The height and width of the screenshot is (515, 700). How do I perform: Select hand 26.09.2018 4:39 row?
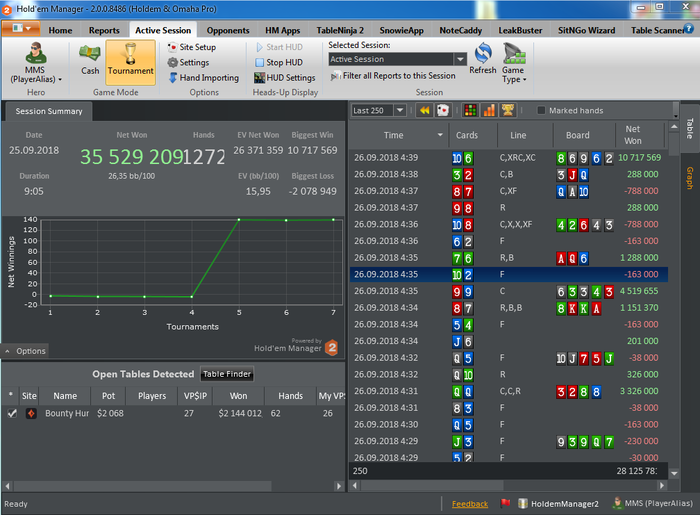[509, 158]
